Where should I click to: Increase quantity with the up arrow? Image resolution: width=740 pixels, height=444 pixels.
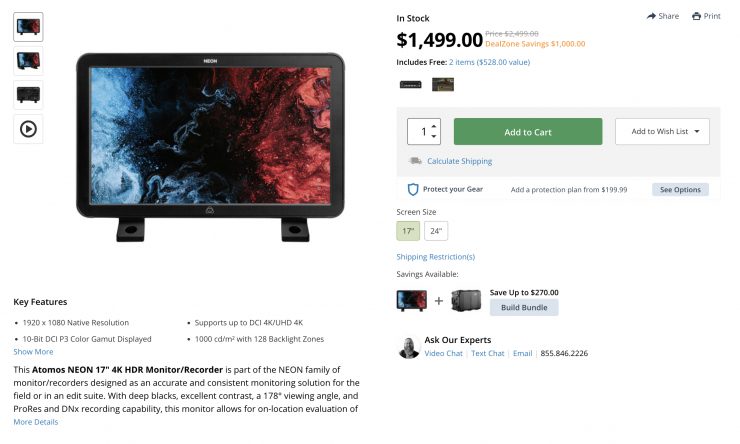(434, 126)
